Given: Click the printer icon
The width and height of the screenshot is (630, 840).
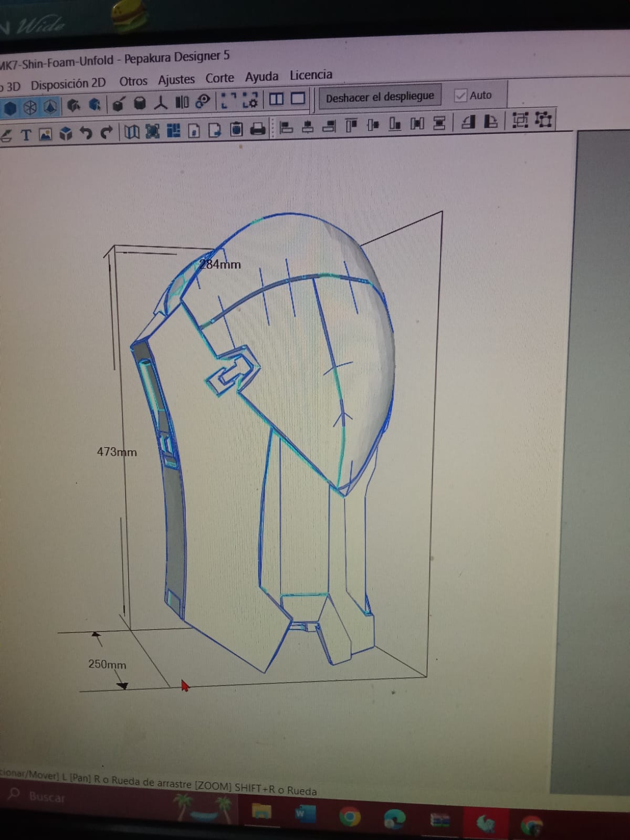Looking at the screenshot, I should tap(258, 129).
